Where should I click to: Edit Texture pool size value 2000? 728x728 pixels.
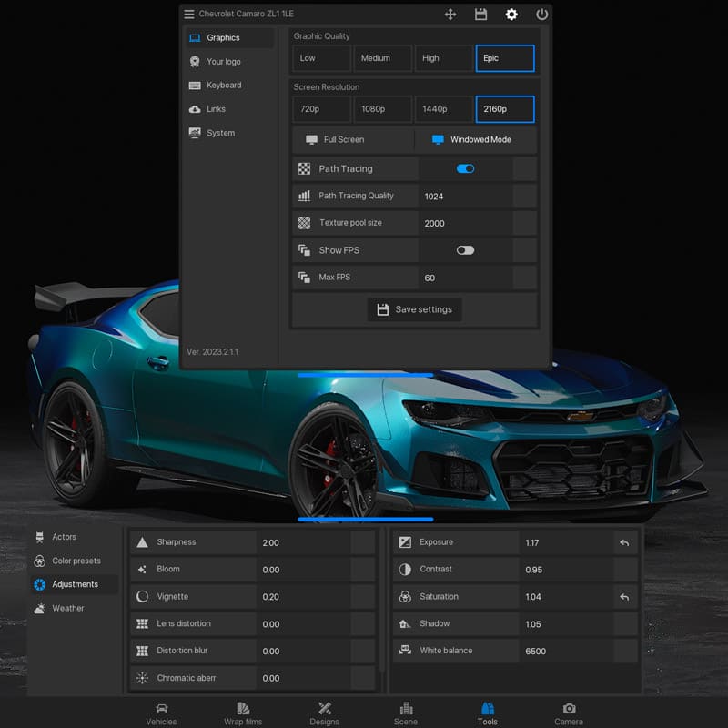(466, 223)
